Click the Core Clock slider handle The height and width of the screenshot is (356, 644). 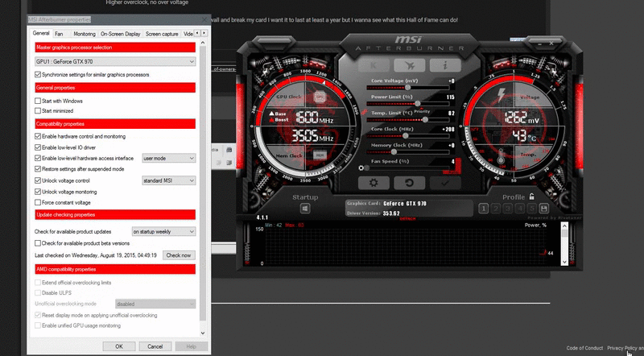coord(406,135)
